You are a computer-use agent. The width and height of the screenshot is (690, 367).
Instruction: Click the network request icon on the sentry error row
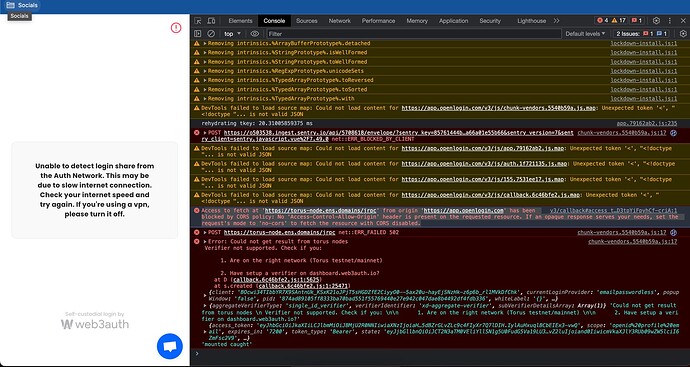673,132
